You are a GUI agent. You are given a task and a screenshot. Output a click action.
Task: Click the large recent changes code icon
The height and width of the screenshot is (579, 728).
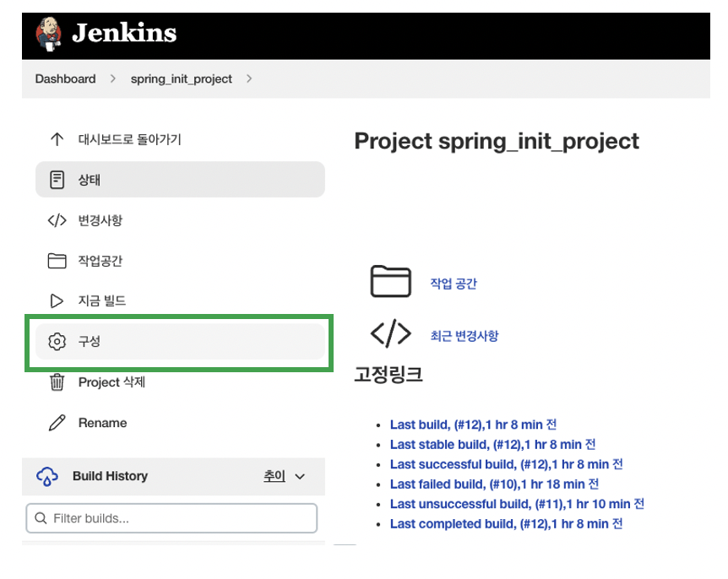tap(390, 333)
